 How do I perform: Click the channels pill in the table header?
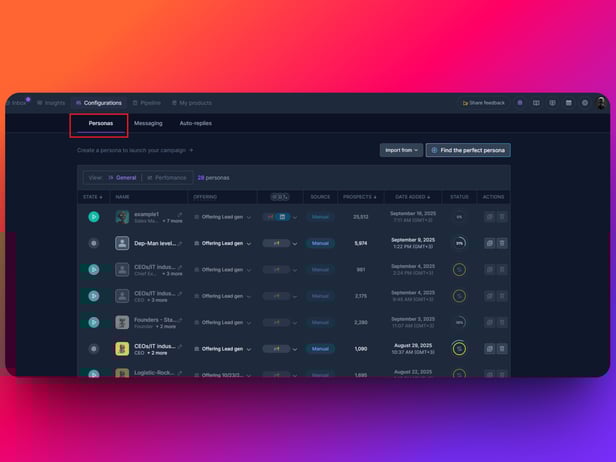[x=280, y=197]
